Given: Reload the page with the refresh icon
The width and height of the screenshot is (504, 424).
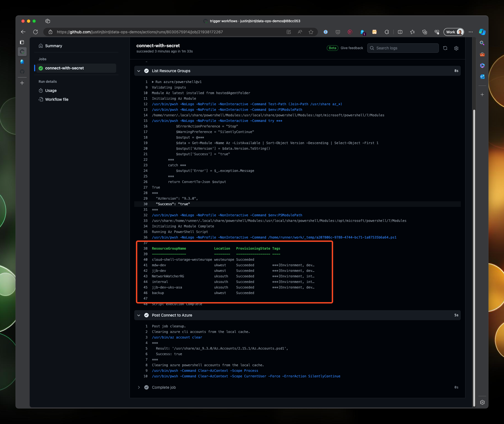Looking at the screenshot, I should [x=36, y=32].
